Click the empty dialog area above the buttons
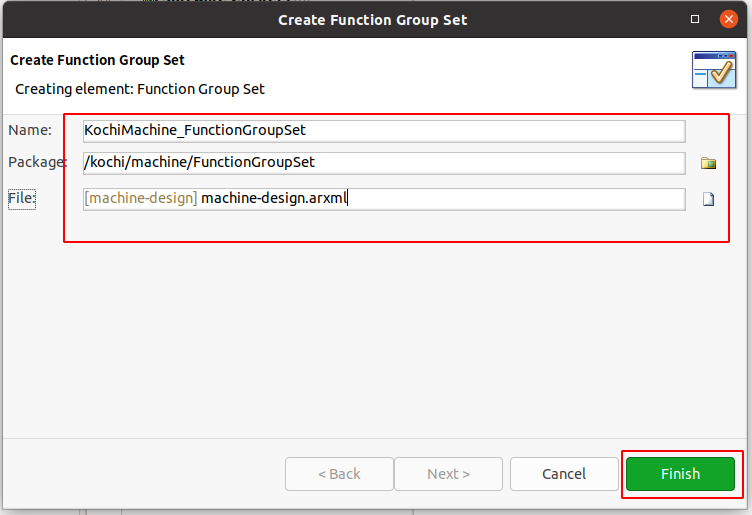Screen dimensions: 752x515 click(x=374, y=340)
